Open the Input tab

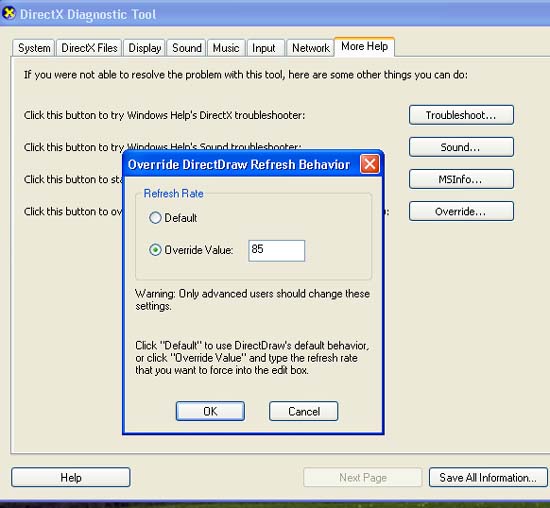265,48
